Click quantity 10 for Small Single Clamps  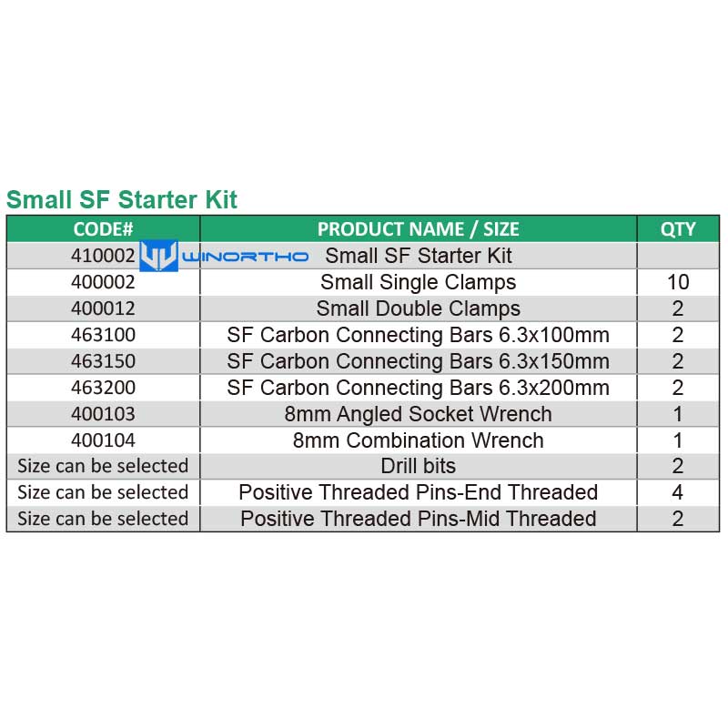click(x=678, y=282)
